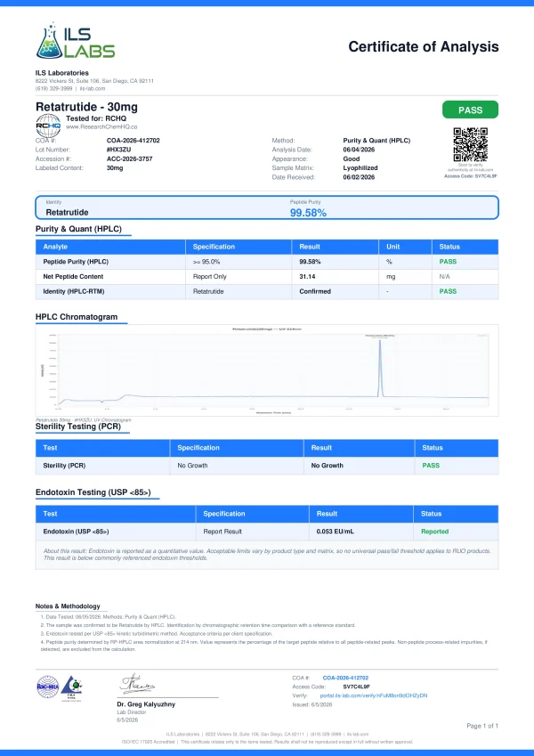Image resolution: width=534 pixels, height=756 pixels.
Task: Click the analysis date 06/04/2026
Action: coord(359,150)
